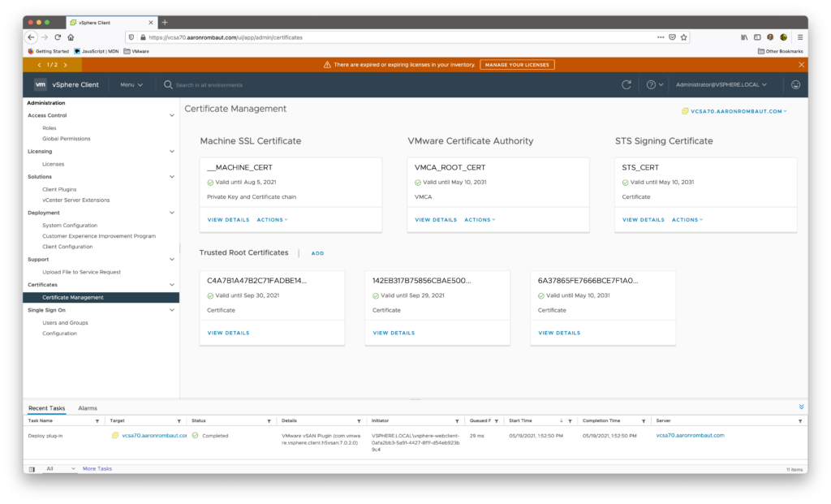Image resolution: width=831 pixels, height=504 pixels.
Task: Filter the Task Name column
Action: pos(97,421)
